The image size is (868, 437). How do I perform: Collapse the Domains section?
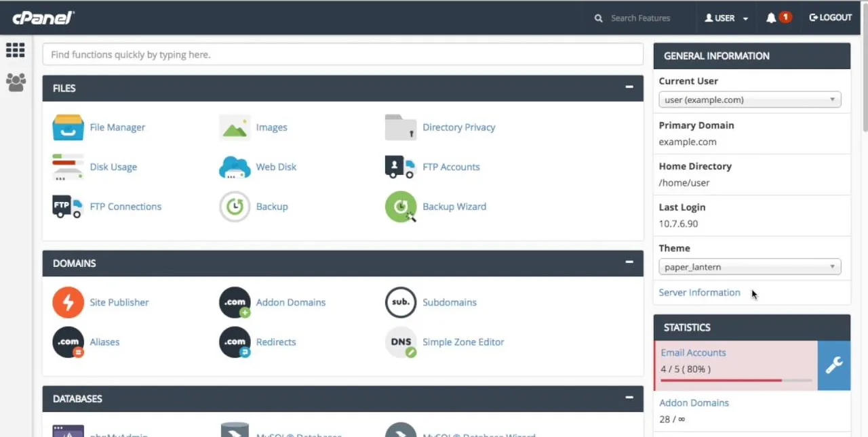(x=629, y=262)
